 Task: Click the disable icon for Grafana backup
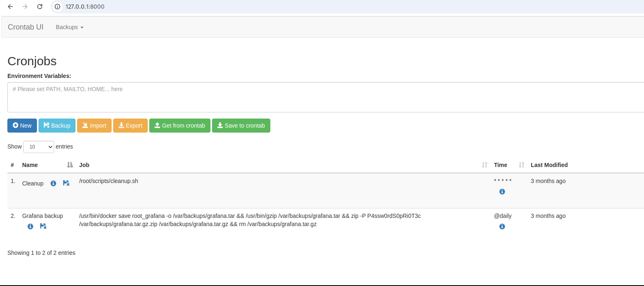pyautogui.click(x=43, y=226)
